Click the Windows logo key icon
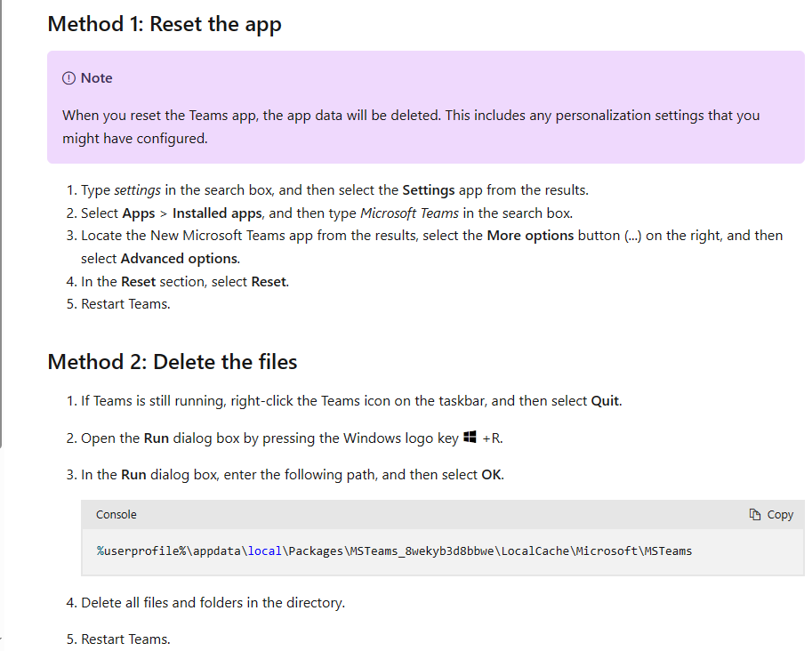This screenshot has height=651, width=812. coord(470,437)
